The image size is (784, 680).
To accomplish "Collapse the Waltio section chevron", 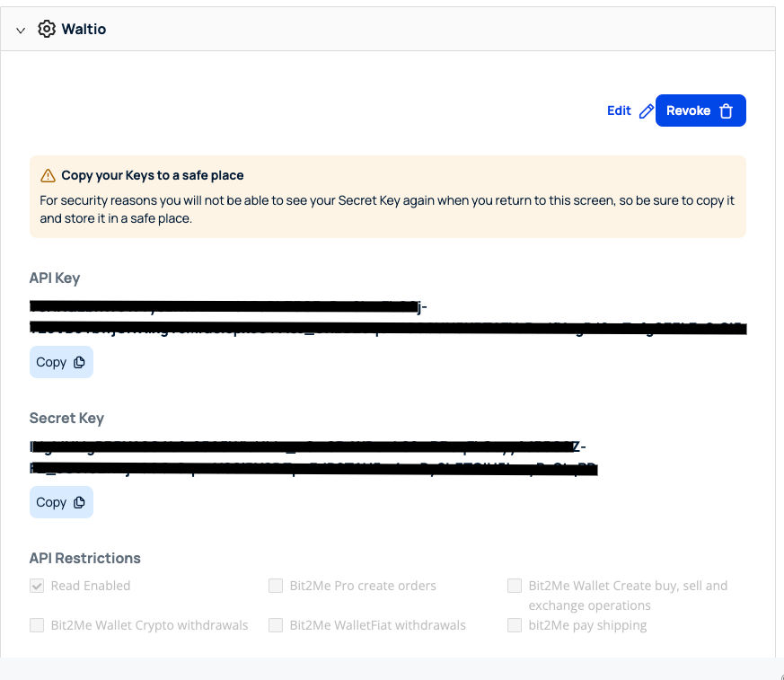I will 21,30.
